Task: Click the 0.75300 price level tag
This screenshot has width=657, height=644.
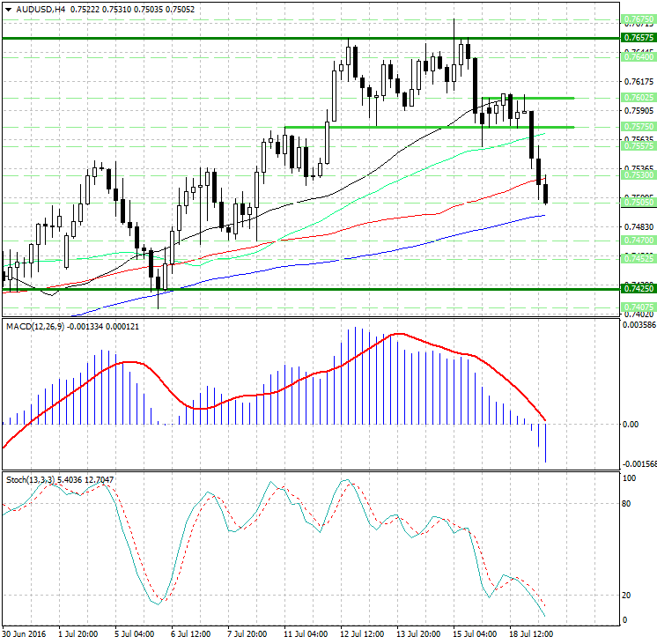Action: pos(638,175)
